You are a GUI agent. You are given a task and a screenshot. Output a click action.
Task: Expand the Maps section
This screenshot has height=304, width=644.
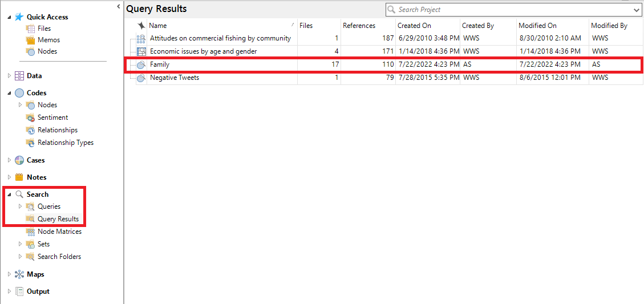[10, 274]
